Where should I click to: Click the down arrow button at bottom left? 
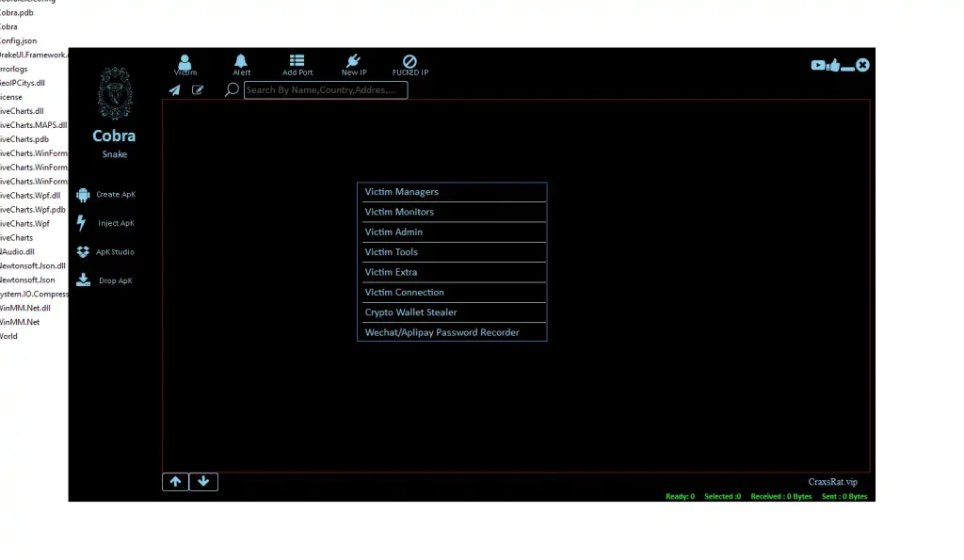point(203,481)
